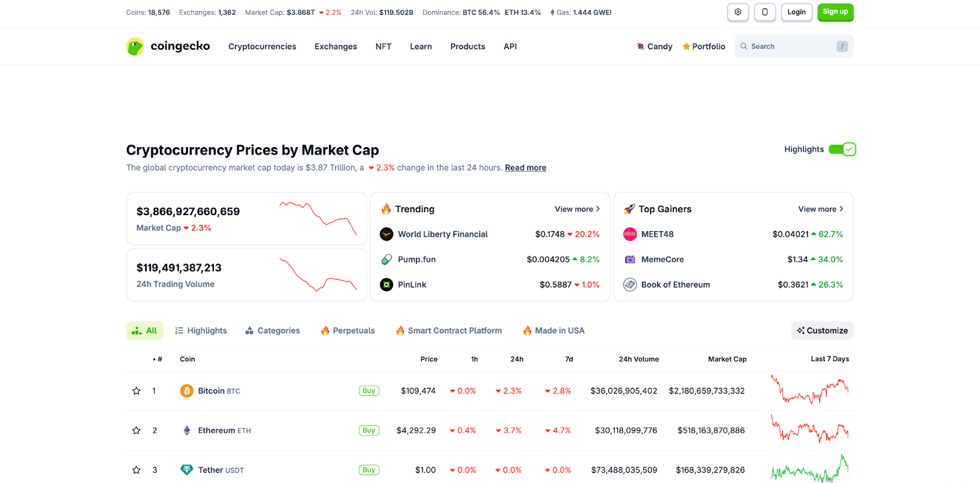Open the Cryptocurrencies navigation menu
This screenshot has width=980, height=483.
[x=262, y=47]
